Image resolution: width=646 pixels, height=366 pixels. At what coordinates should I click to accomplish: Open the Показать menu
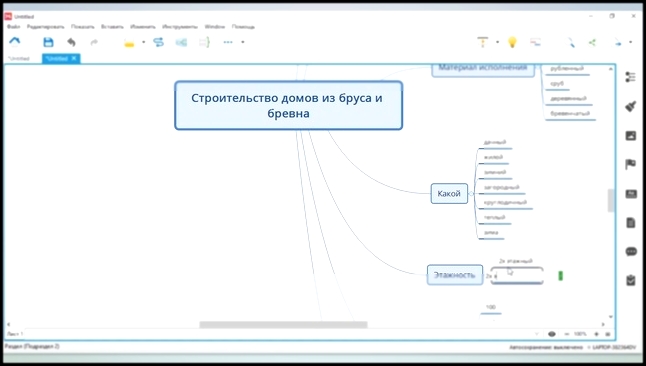pyautogui.click(x=82, y=27)
